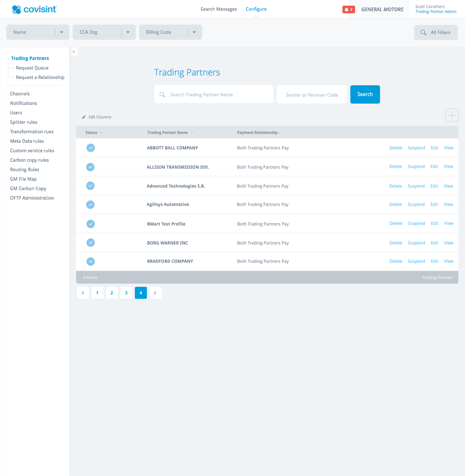This screenshot has height=476, width=465.
Task: Toggle status check for ABBOTT BALL COMPANY
Action: coord(91,148)
